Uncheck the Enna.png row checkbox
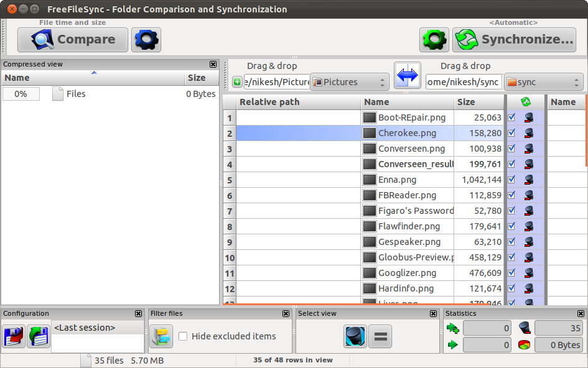Viewport: 588px width, 368px height. click(x=511, y=180)
